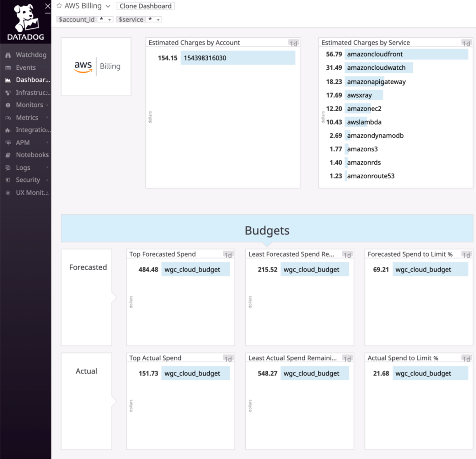
Task: Click the 1d badge on Actual Spend to Limit %
Action: pyautogui.click(x=466, y=359)
